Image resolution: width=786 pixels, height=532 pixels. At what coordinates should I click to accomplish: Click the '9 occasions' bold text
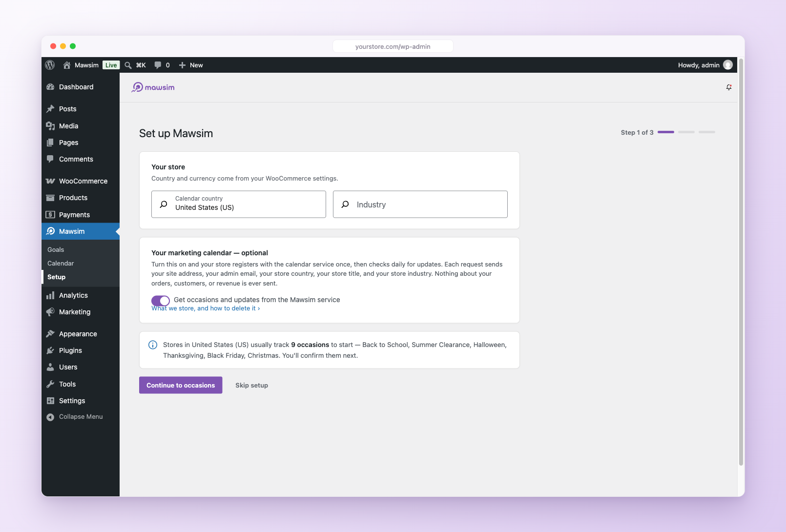pos(310,345)
